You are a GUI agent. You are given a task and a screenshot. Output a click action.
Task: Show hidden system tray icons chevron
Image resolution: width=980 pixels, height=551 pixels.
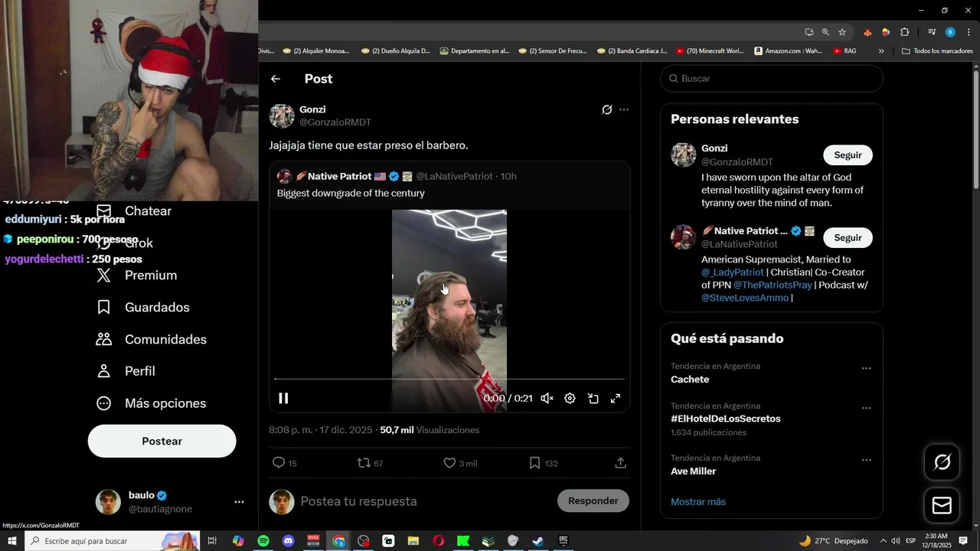(884, 541)
